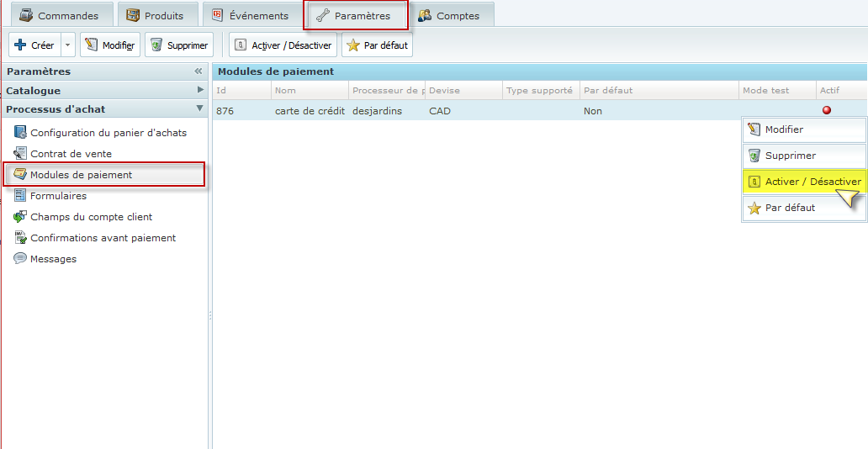The width and height of the screenshot is (868, 449).
Task: Click the notepad icon on toolbar Modifier
Action: point(92,45)
